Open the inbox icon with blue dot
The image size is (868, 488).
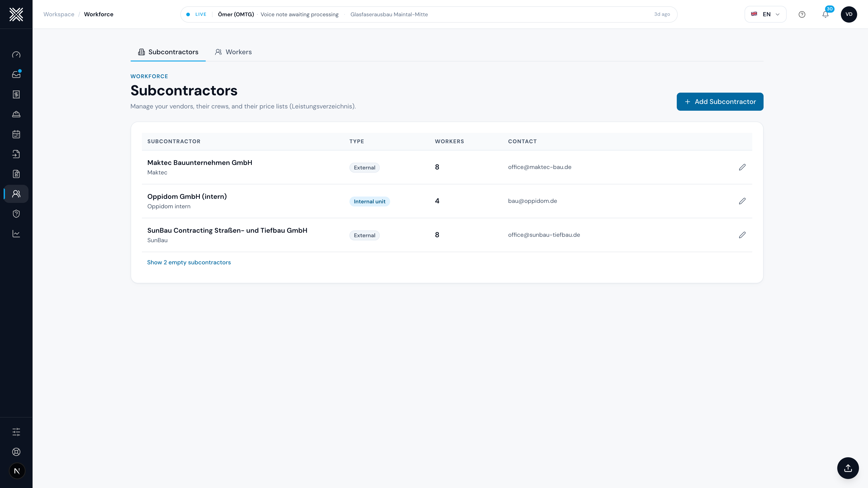16,74
